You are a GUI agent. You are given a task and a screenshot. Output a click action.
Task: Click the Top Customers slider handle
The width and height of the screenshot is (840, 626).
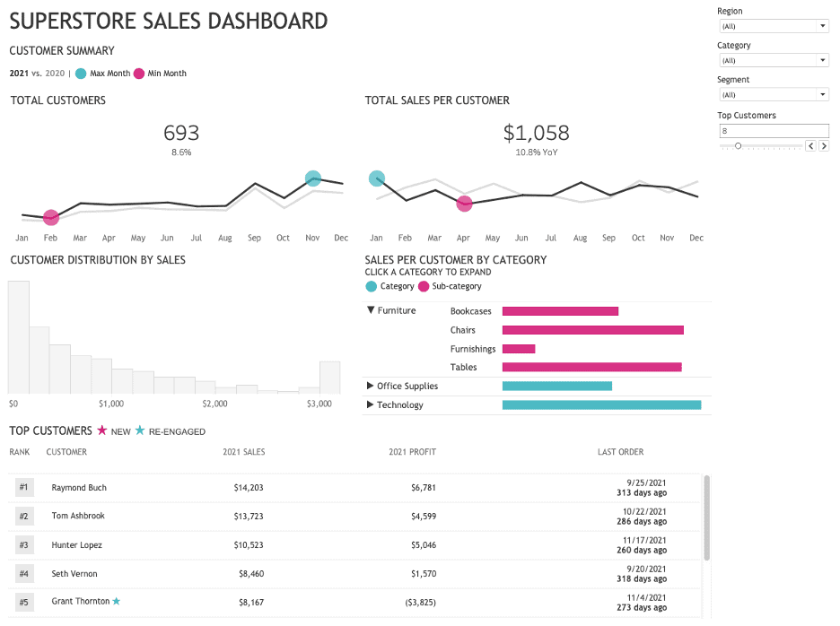click(x=738, y=145)
